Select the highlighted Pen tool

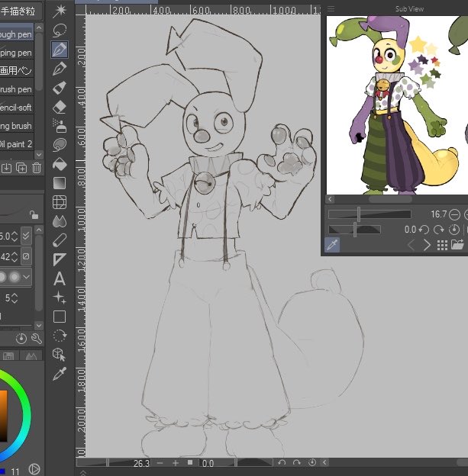click(60, 50)
